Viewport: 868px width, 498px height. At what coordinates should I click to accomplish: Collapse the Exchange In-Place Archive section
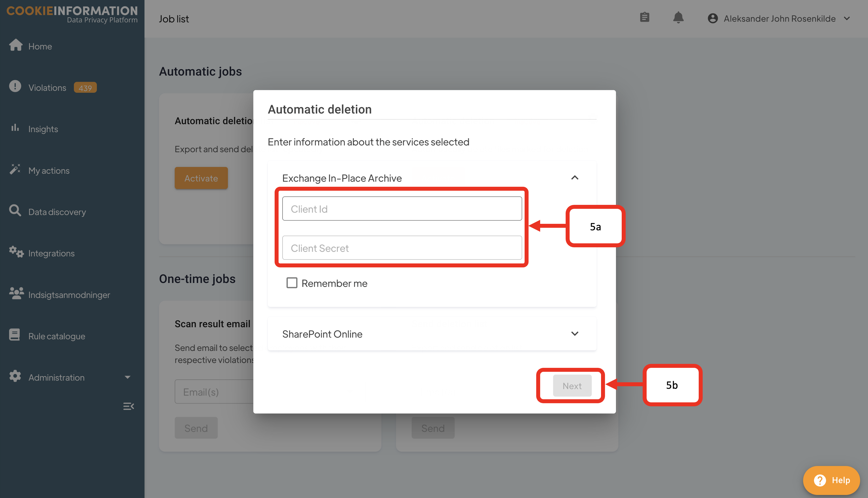pyautogui.click(x=575, y=177)
